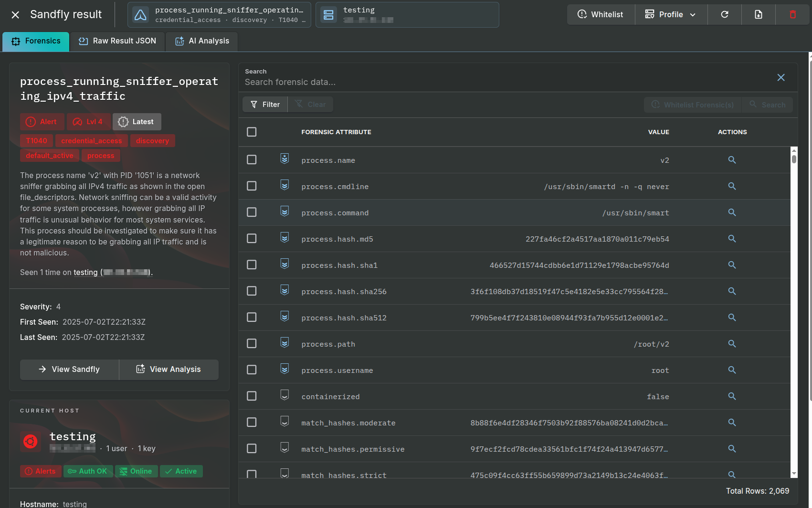
Task: Open the AI Analysis tab
Action: pos(202,42)
